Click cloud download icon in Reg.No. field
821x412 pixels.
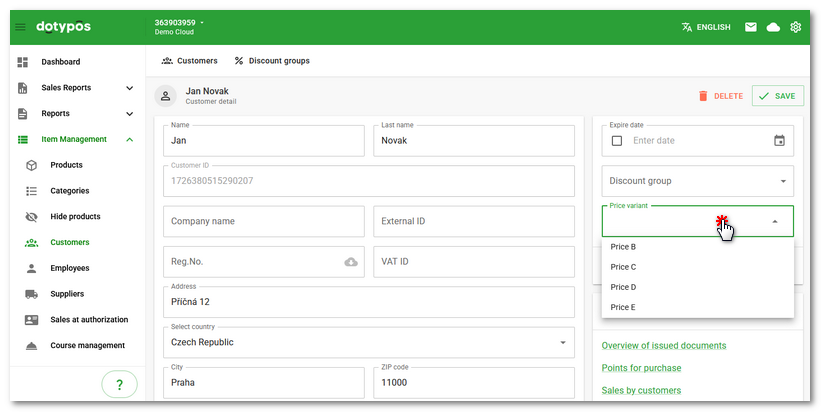351,262
